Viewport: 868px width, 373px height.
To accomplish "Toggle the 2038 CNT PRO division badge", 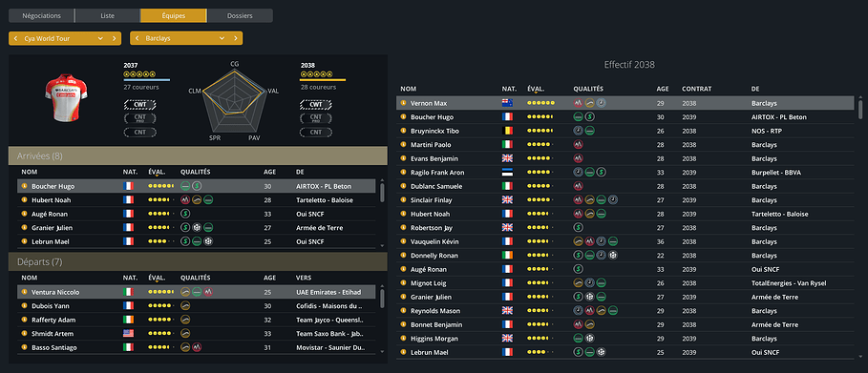I will pos(315,118).
